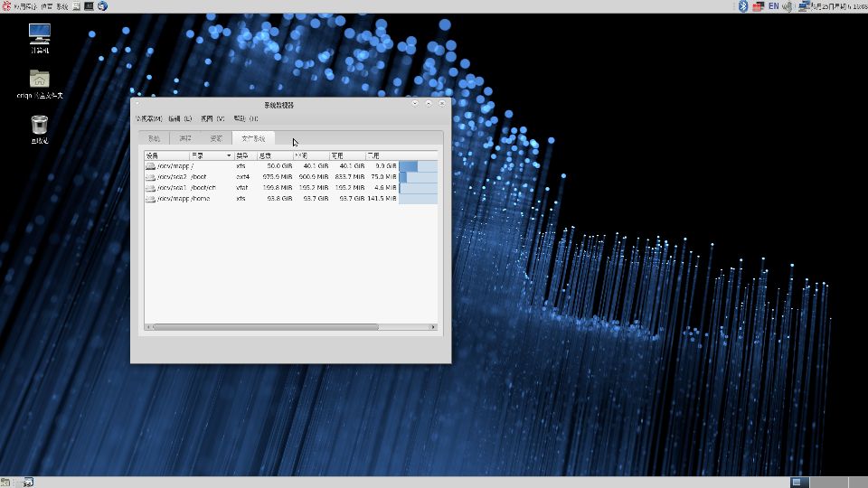This screenshot has width=868, height=488.
Task: Open the Trash desktop icon
Action: click(x=39, y=129)
